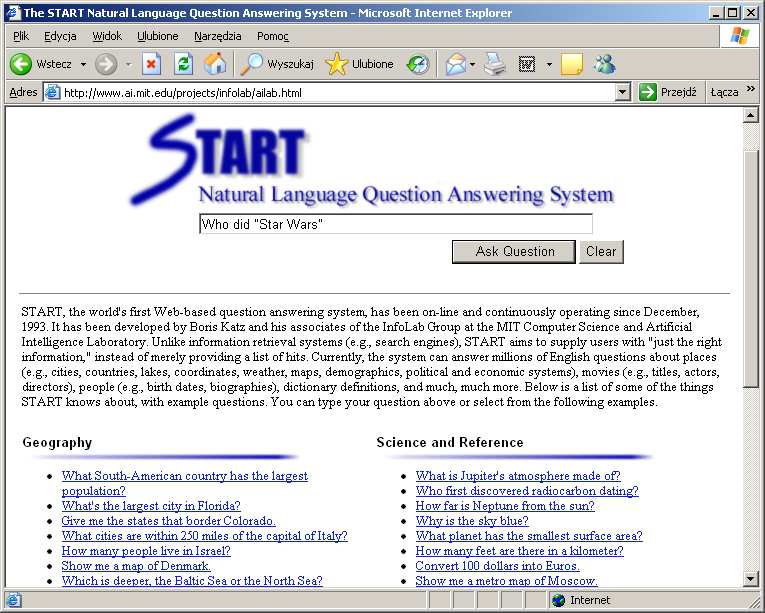The height and width of the screenshot is (613, 765).
Task: Click the Clear button
Action: 601,252
